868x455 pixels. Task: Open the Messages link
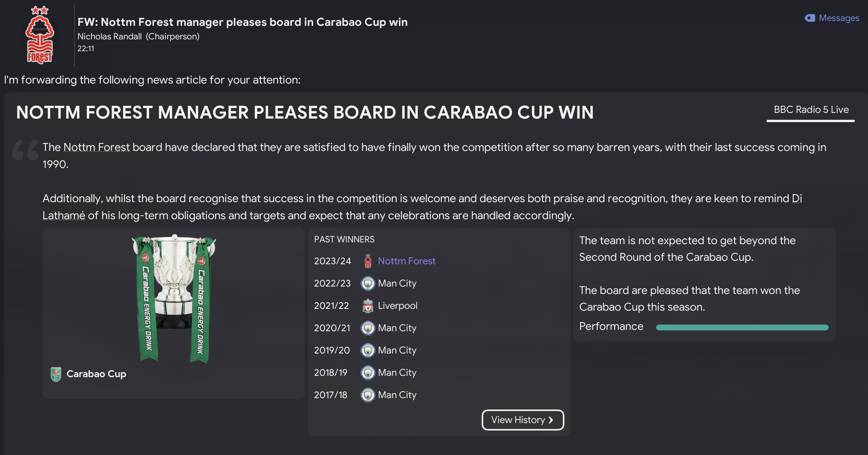coord(839,18)
